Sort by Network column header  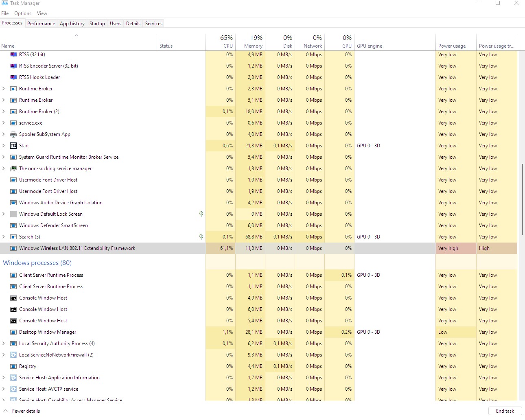click(310, 42)
